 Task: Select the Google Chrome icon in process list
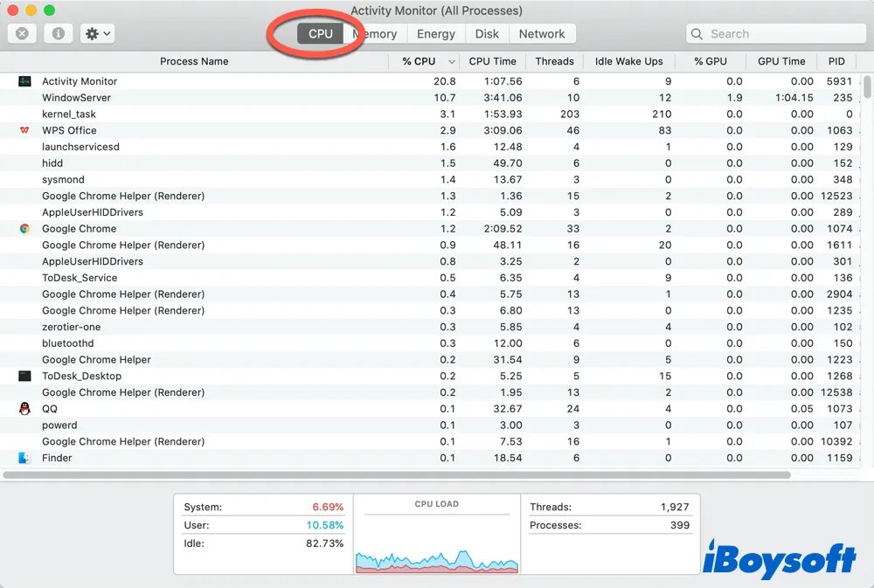[26, 228]
